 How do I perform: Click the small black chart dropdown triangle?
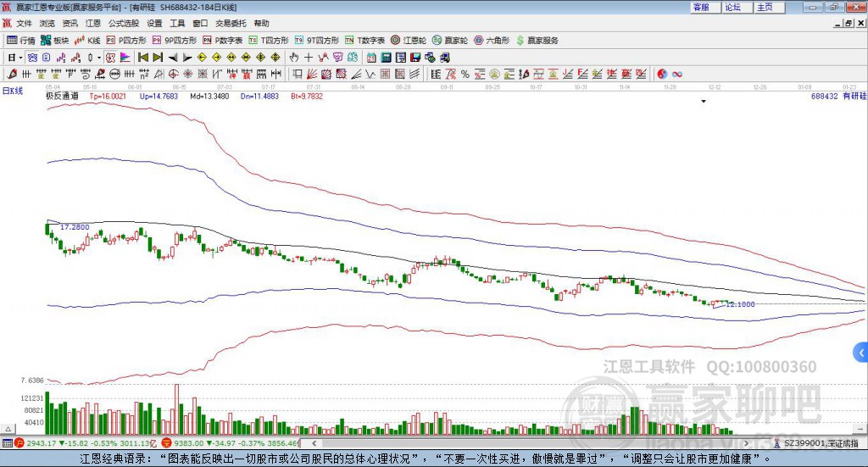click(x=704, y=101)
